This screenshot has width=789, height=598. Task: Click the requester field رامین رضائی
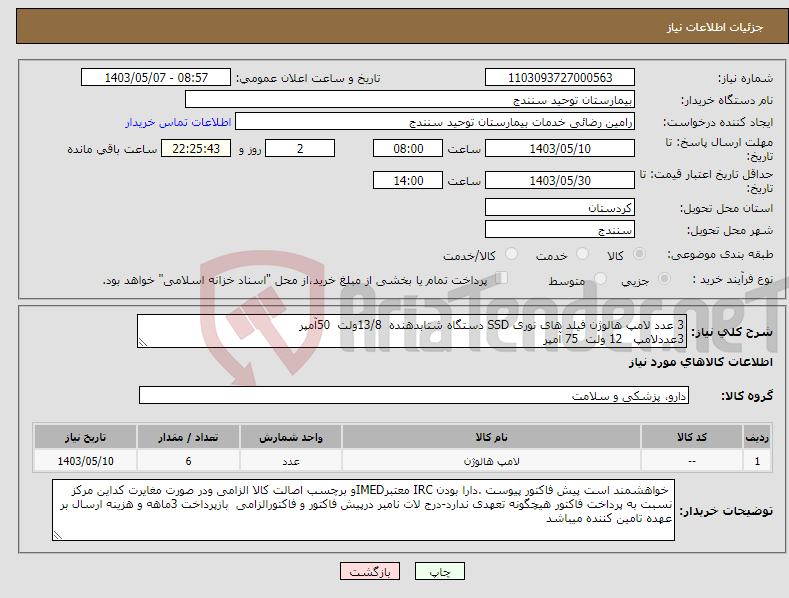[x=435, y=122]
